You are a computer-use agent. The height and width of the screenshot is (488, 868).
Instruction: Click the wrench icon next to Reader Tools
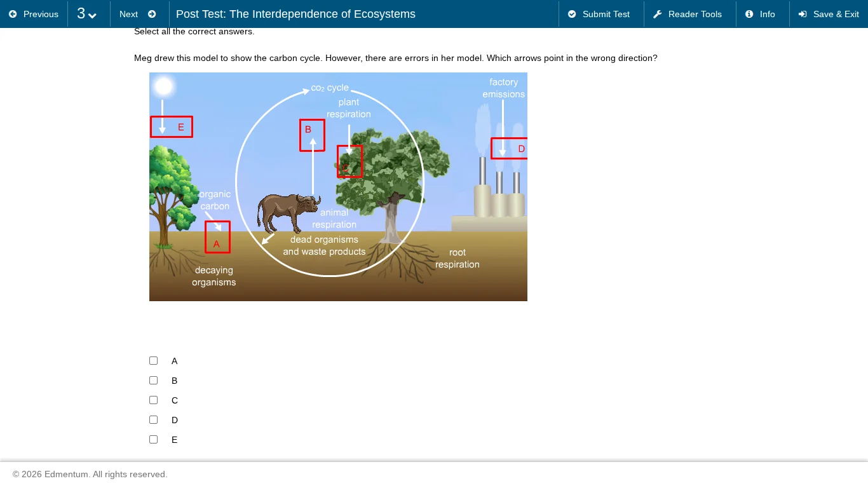coord(658,14)
